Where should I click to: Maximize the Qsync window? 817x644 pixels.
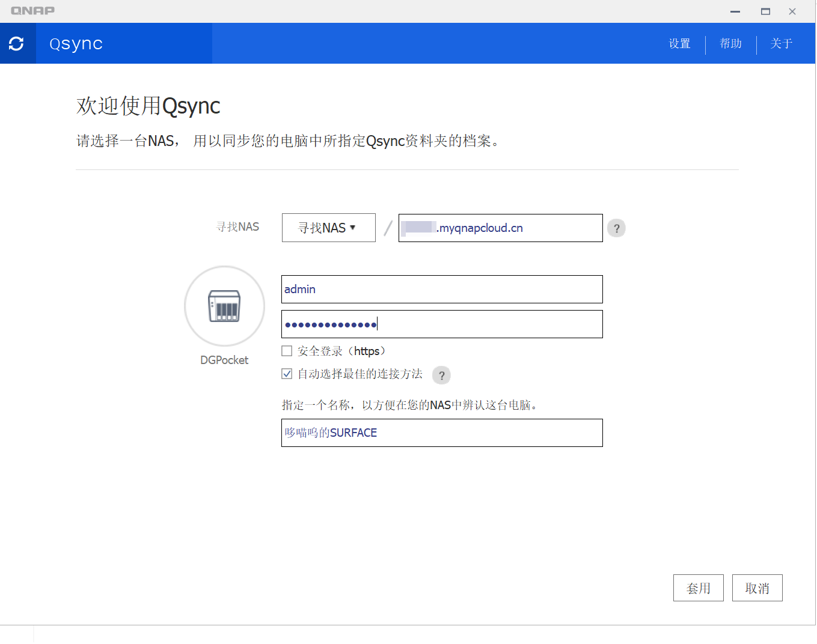[765, 11]
